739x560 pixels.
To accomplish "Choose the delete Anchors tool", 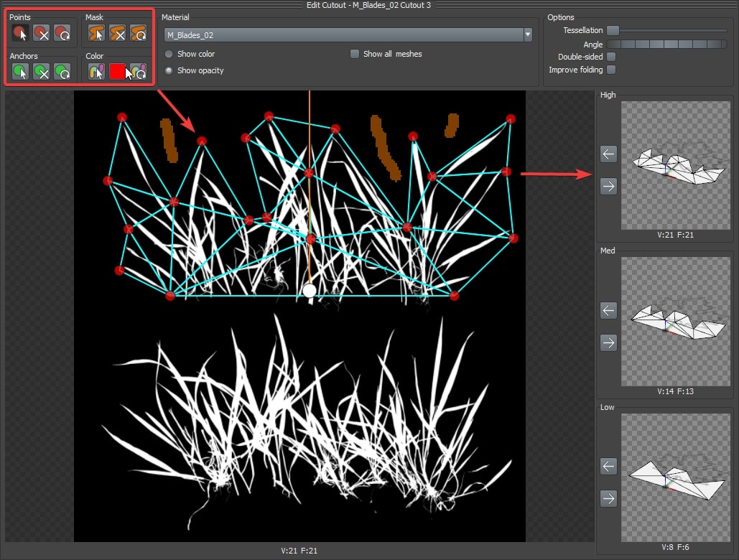I will tap(42, 72).
